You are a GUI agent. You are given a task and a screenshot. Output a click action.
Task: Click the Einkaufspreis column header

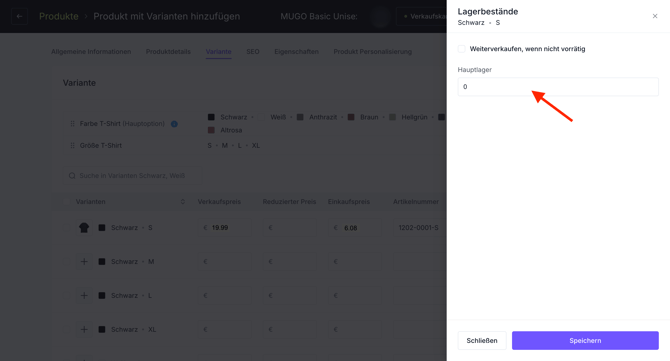click(x=349, y=202)
